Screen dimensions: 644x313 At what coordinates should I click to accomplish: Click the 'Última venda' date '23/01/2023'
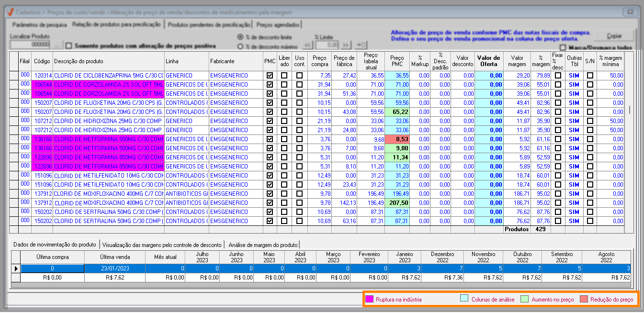point(114,268)
